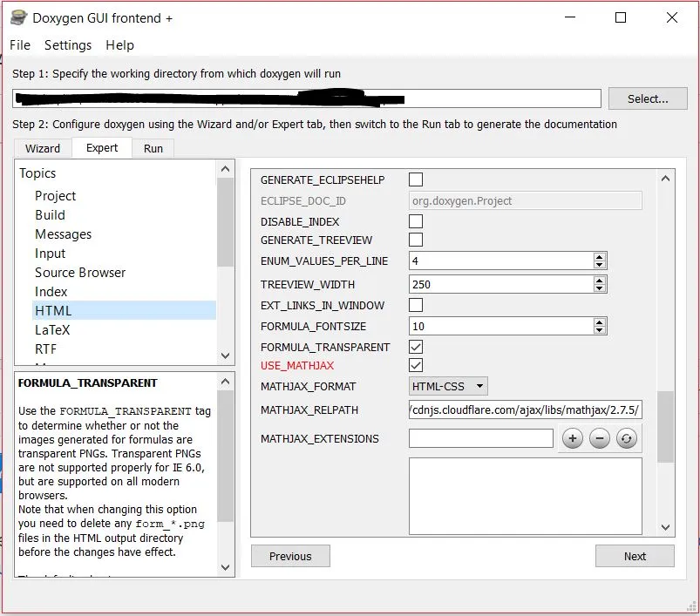
Task: Select Input topic
Action: [50, 254]
